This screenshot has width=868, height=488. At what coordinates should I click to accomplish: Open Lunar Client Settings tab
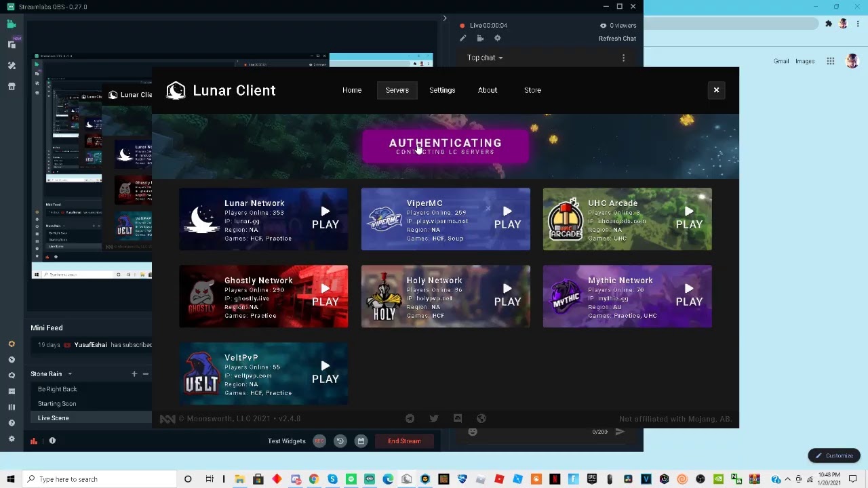coord(442,90)
